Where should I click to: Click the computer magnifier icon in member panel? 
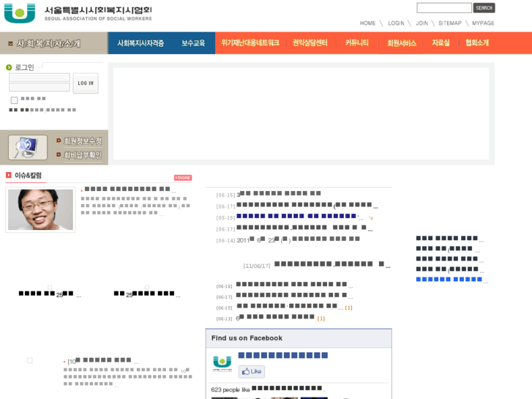click(28, 147)
